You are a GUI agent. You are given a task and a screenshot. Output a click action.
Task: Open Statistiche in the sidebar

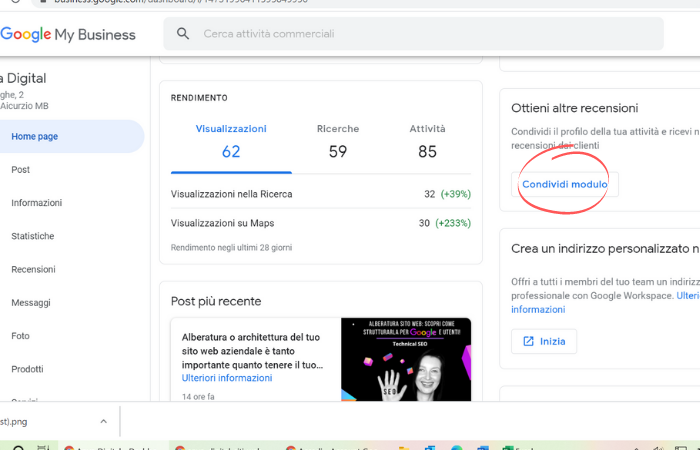(x=32, y=236)
